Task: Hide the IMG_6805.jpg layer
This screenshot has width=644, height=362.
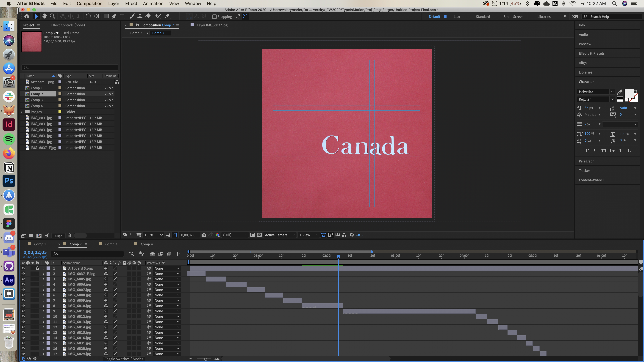Action: (23, 279)
